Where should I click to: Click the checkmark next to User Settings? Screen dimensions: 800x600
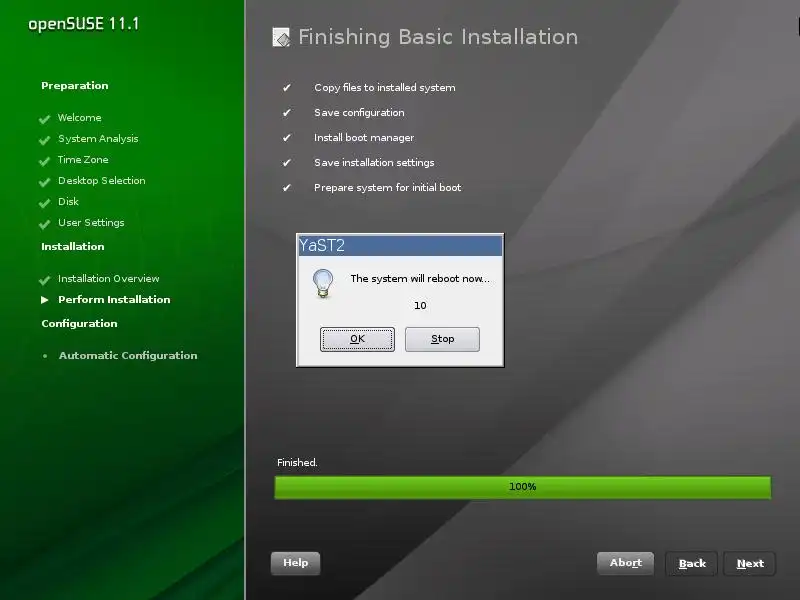(x=44, y=223)
